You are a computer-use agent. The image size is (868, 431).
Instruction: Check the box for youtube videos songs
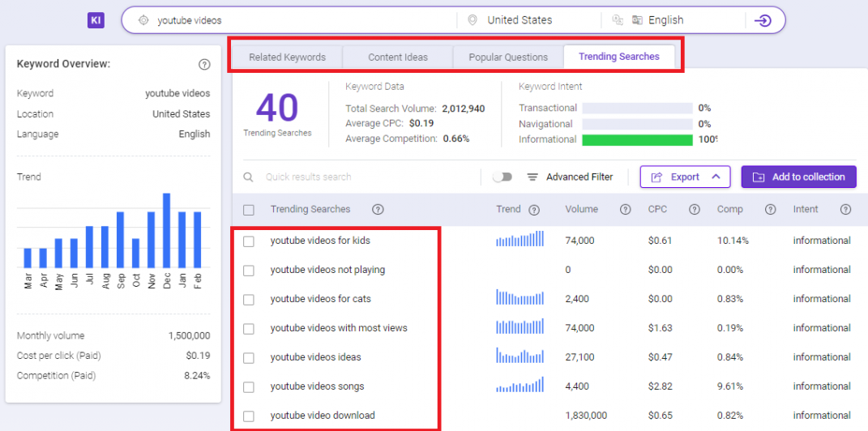(x=249, y=387)
